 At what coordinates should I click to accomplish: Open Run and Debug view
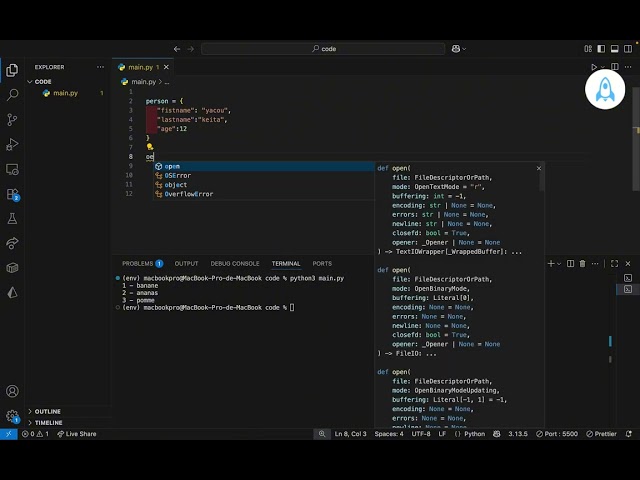tap(12, 144)
